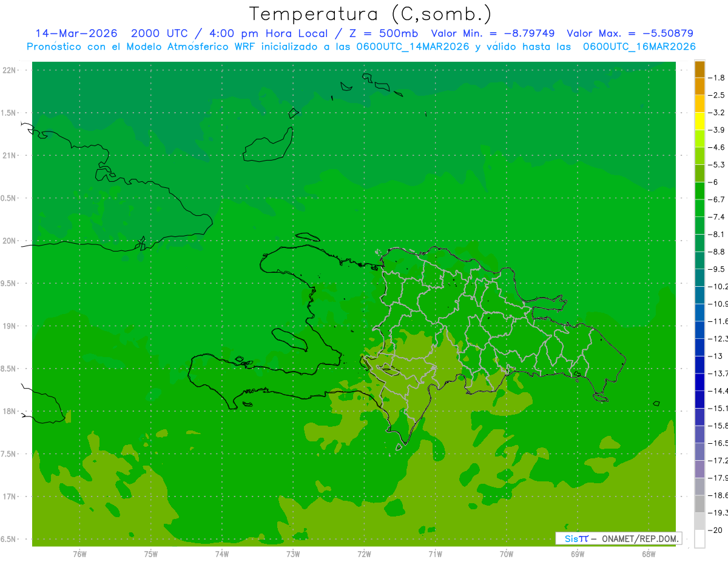Select the '0600UTC_16MAR2026' valid-until timestamp
This screenshot has height=562, width=728.
(639, 47)
